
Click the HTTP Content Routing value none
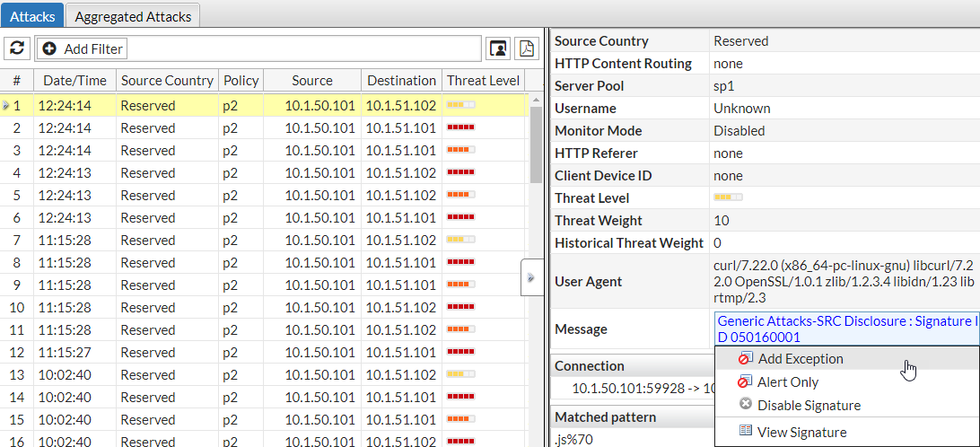[x=728, y=64]
